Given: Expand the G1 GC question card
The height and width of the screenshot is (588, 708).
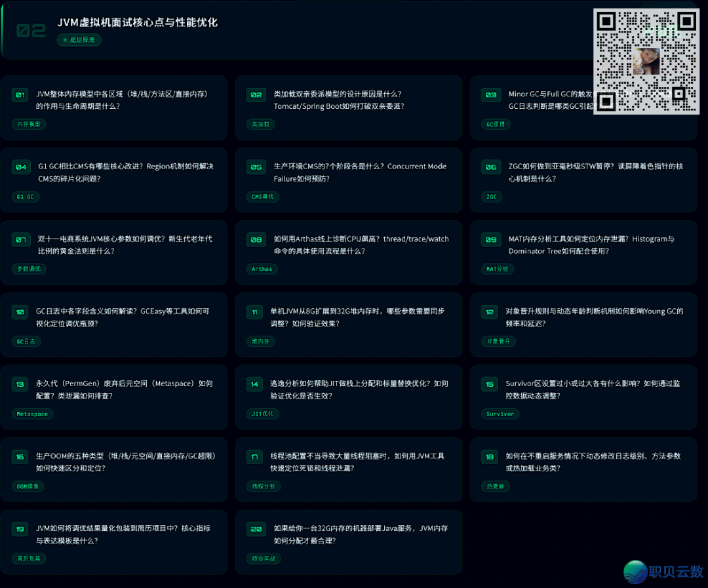Looking at the screenshot, I should [x=115, y=180].
